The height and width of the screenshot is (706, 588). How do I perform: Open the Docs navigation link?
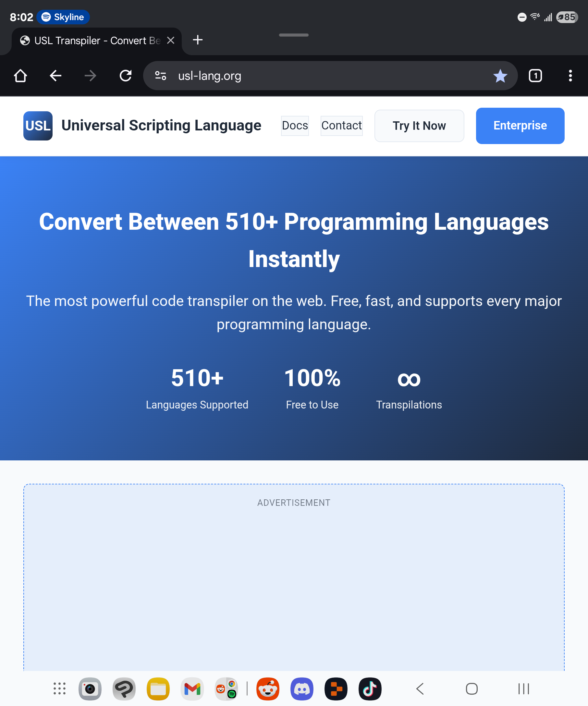point(295,126)
